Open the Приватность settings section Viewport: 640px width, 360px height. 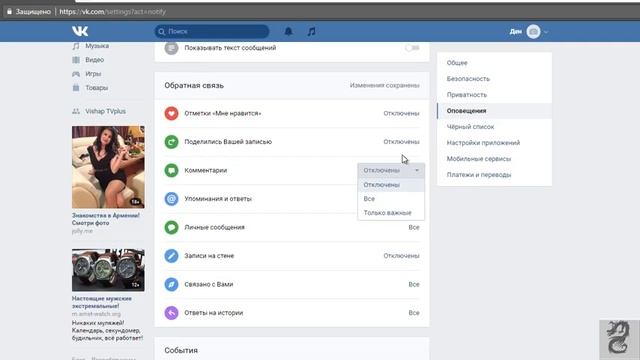(x=494, y=95)
